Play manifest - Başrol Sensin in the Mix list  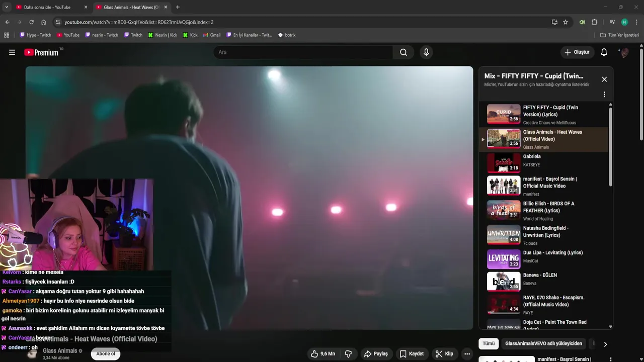(543, 186)
